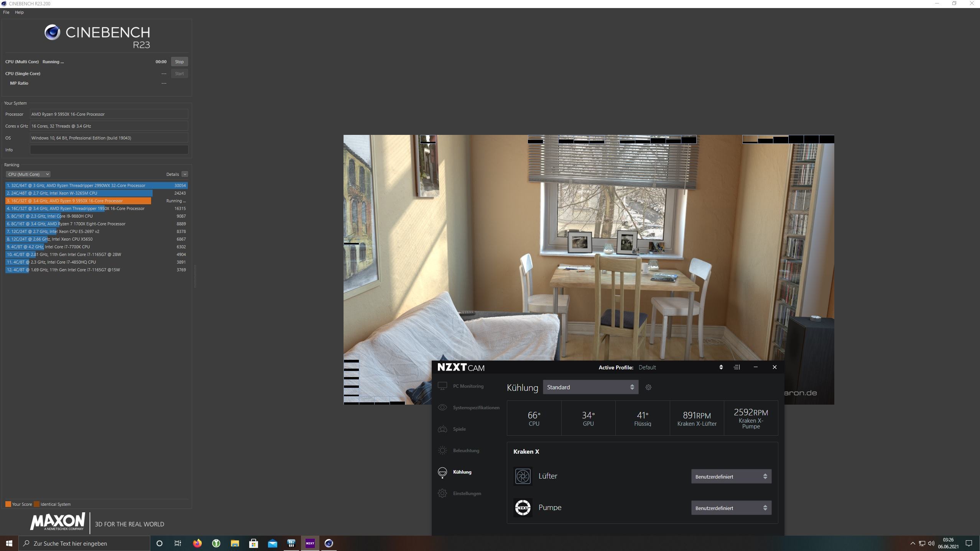Open the blue bars taskbar app

(x=291, y=543)
